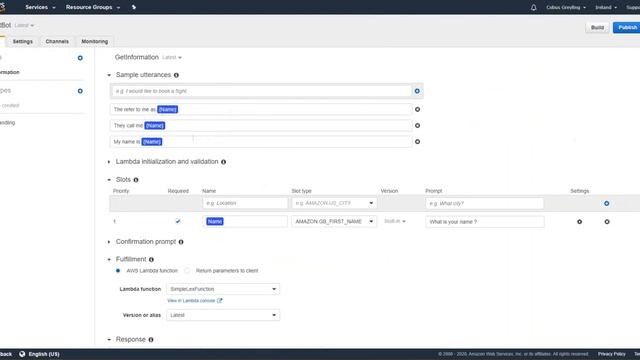This screenshot has width=640, height=360.
Task: Click the Publish button
Action: [x=627, y=27]
